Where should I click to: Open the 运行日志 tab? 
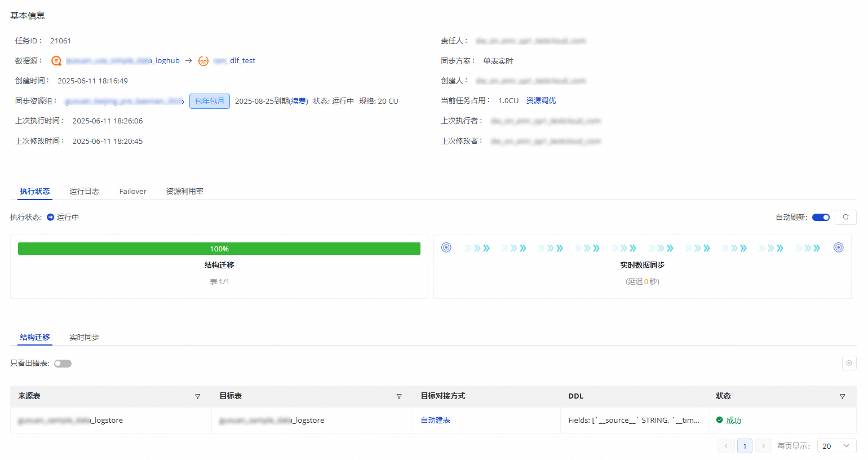tap(85, 191)
